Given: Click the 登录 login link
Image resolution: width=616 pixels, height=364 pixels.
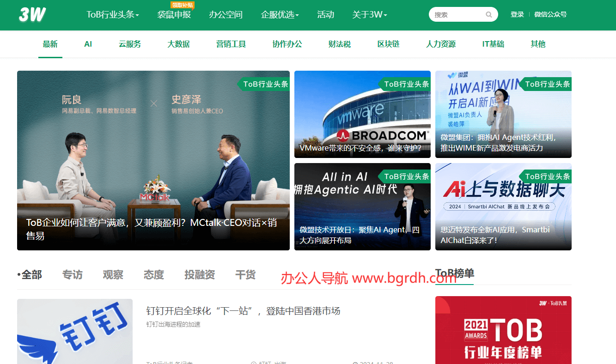Looking at the screenshot, I should [517, 15].
